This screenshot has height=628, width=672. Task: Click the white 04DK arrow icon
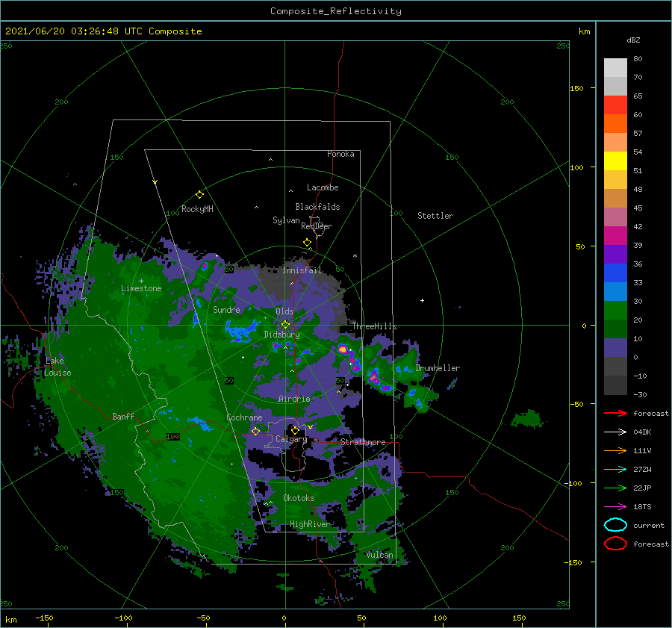click(x=615, y=432)
